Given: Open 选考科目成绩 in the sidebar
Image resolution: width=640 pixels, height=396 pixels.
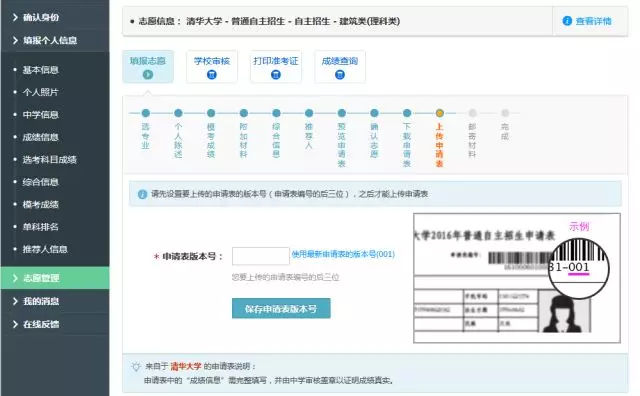Looking at the screenshot, I should tap(49, 160).
